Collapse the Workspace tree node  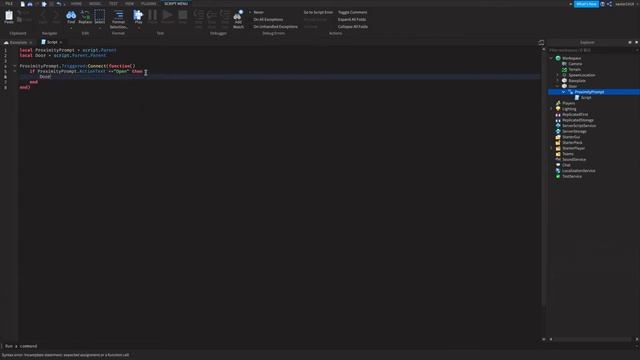[x=551, y=58]
